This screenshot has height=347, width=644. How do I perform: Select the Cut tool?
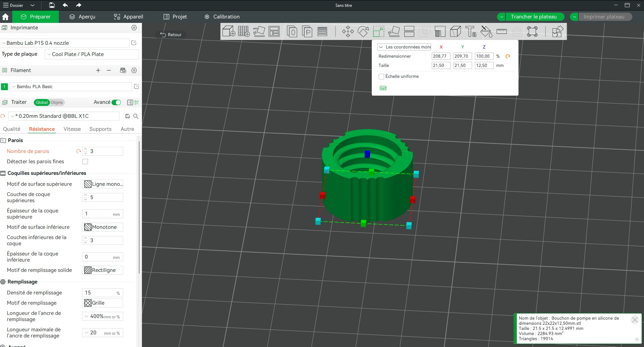coord(409,31)
